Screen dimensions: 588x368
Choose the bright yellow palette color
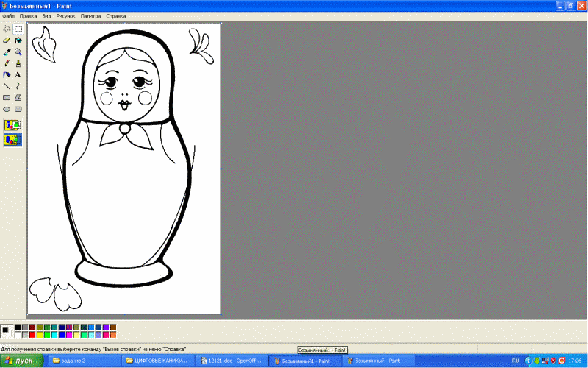pyautogui.click(x=40, y=335)
